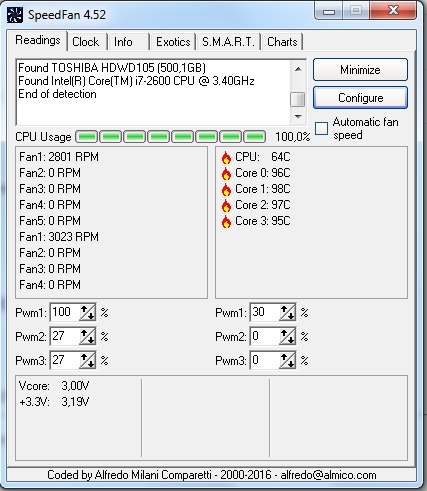Adjust right Pwm1 spinner showing 30
427x491 pixels.
pos(288,312)
